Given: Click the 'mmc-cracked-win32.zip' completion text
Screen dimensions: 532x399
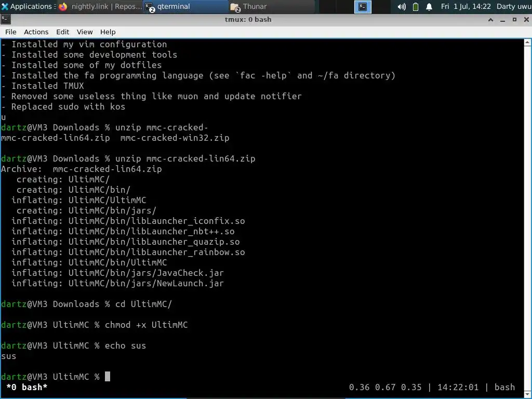Looking at the screenshot, I should 175,138.
